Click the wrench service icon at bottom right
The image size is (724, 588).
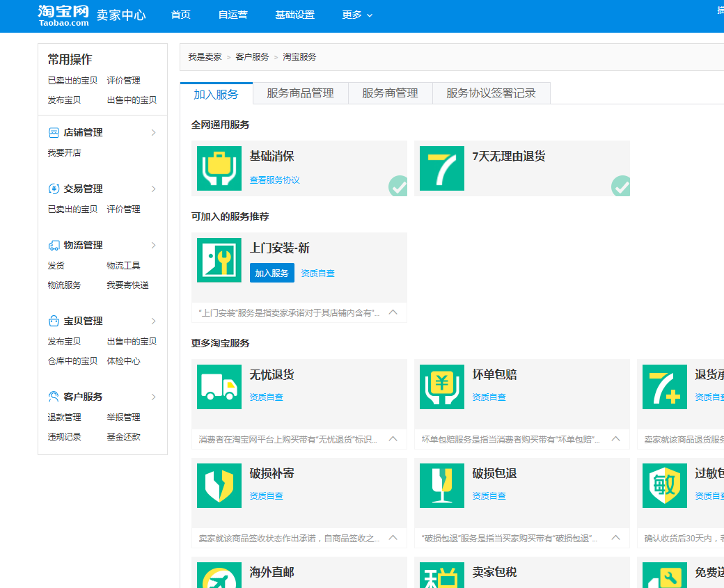(664, 575)
